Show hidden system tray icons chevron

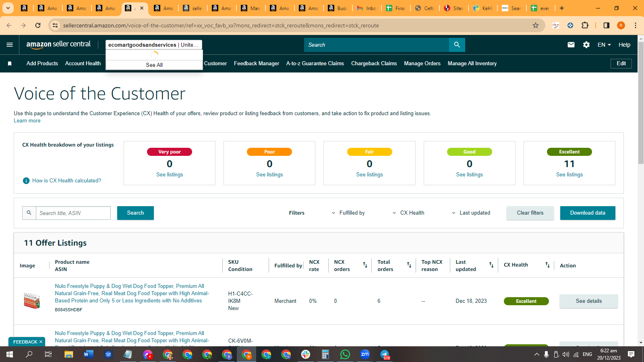[536, 354]
